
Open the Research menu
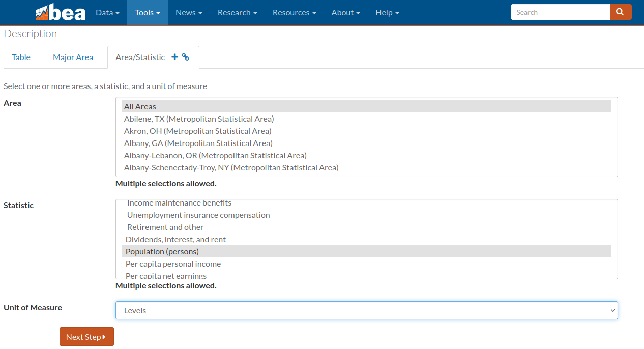[237, 12]
